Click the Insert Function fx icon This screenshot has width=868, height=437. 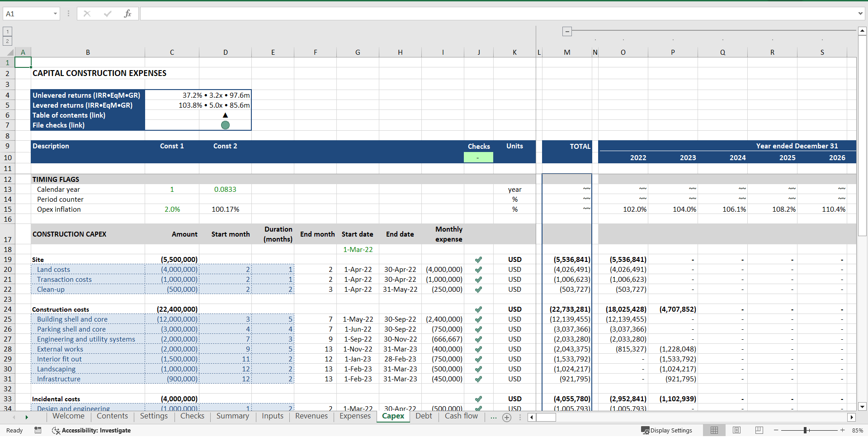pyautogui.click(x=127, y=14)
